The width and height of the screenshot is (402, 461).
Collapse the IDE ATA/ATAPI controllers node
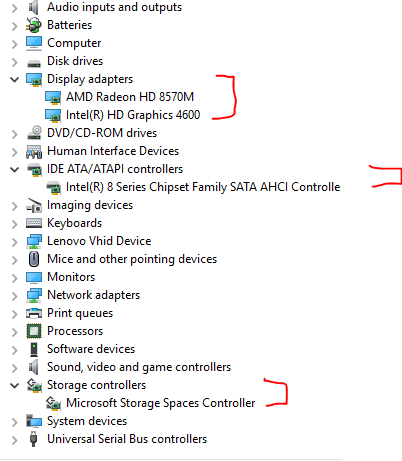[x=14, y=169]
